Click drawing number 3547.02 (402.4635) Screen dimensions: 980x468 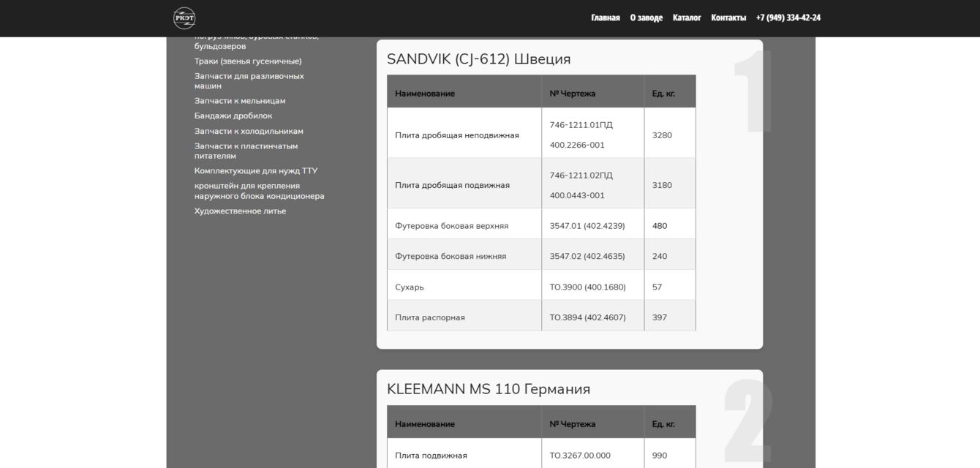(587, 257)
